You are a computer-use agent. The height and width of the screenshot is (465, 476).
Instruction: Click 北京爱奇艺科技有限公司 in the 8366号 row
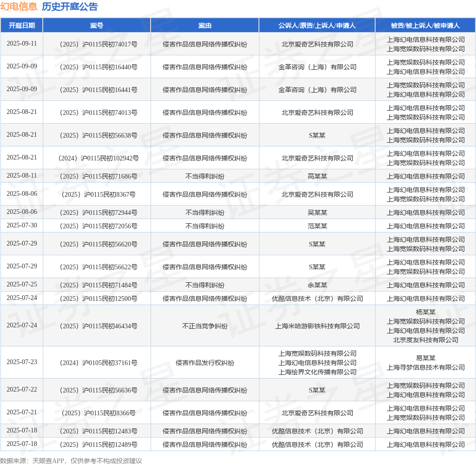[317, 413]
